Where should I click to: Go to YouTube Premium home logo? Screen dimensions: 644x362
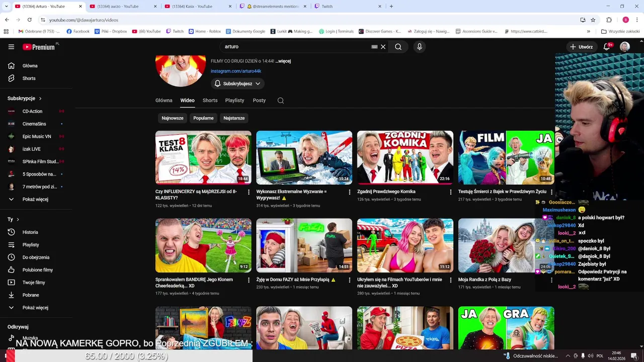(x=39, y=47)
